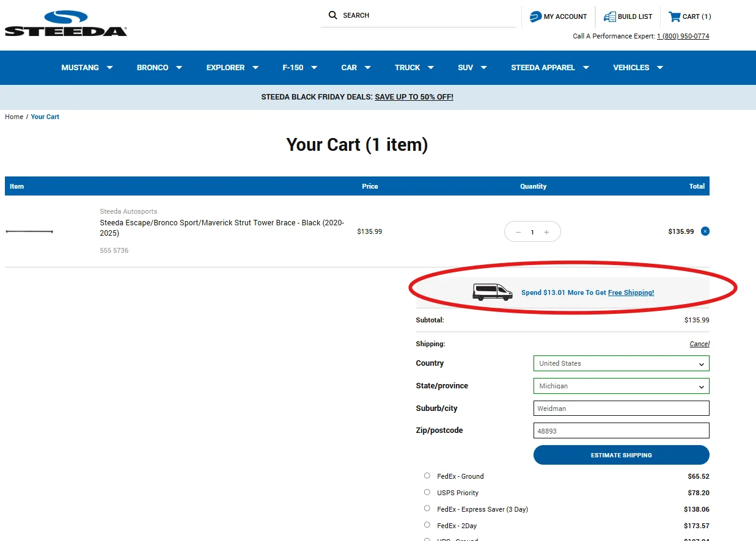
Task: Click the Steeda Autosports brand text
Action: [x=128, y=211]
